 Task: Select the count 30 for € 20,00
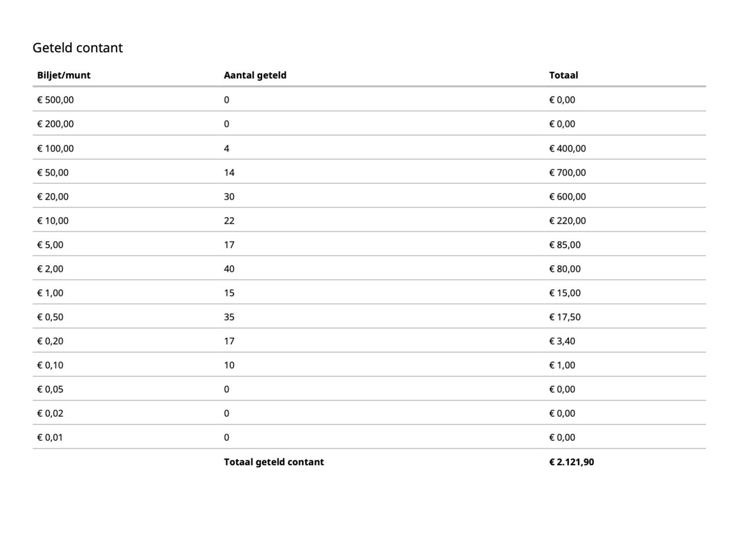point(229,197)
